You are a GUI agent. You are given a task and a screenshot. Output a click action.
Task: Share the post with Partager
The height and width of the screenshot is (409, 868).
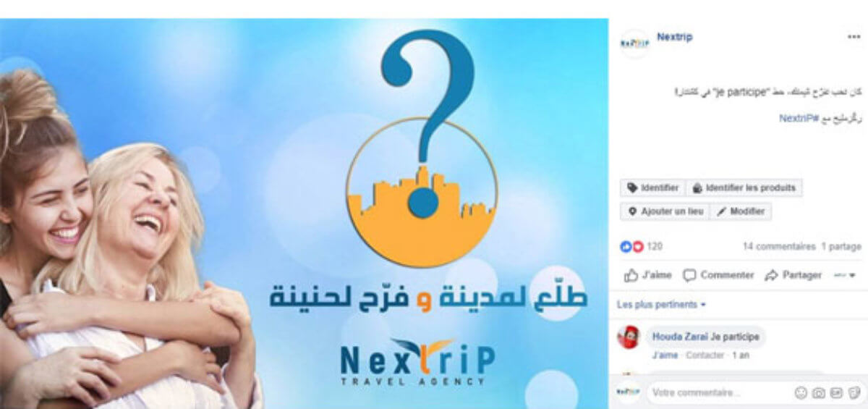793,275
